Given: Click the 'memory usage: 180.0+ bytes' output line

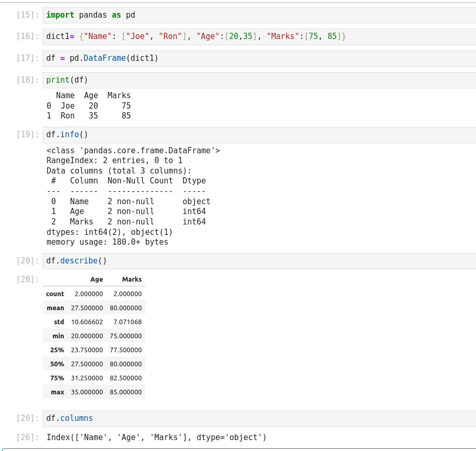Looking at the screenshot, I should point(107,242).
